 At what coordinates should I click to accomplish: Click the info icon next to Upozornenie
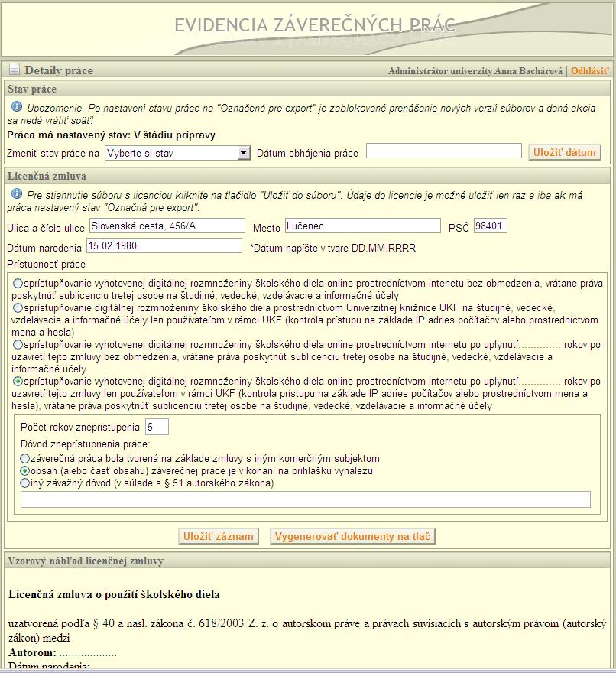pyautogui.click(x=17, y=106)
